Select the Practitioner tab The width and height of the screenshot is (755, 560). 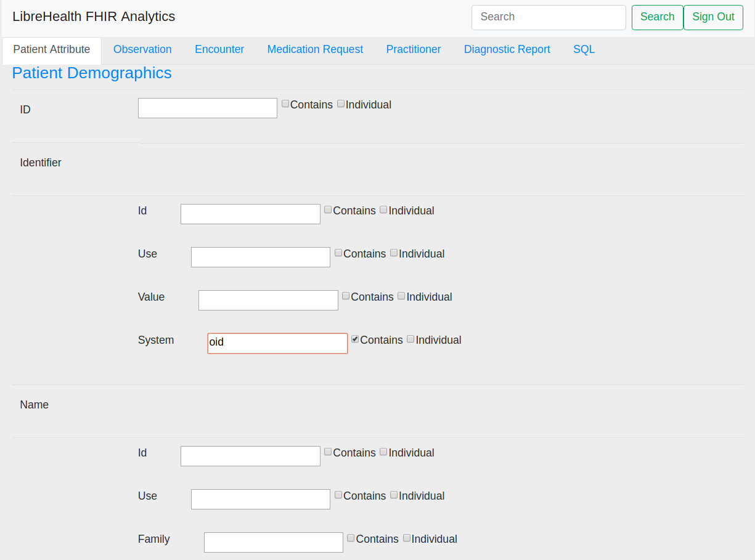414,49
